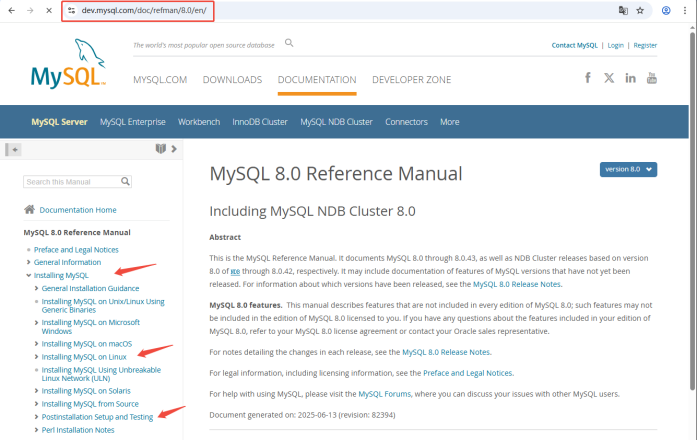Expand Installing MySQL on Microsoft Windows chevron

(36, 322)
